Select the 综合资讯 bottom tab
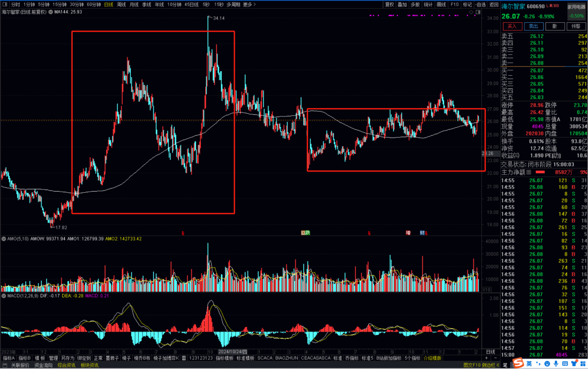The width and height of the screenshot is (588, 369). 66,365
